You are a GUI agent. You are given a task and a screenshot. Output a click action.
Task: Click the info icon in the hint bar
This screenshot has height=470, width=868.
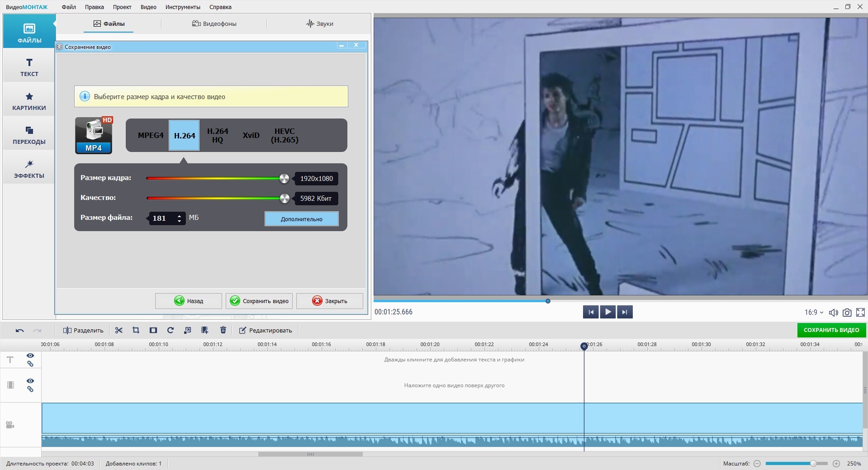(85, 96)
